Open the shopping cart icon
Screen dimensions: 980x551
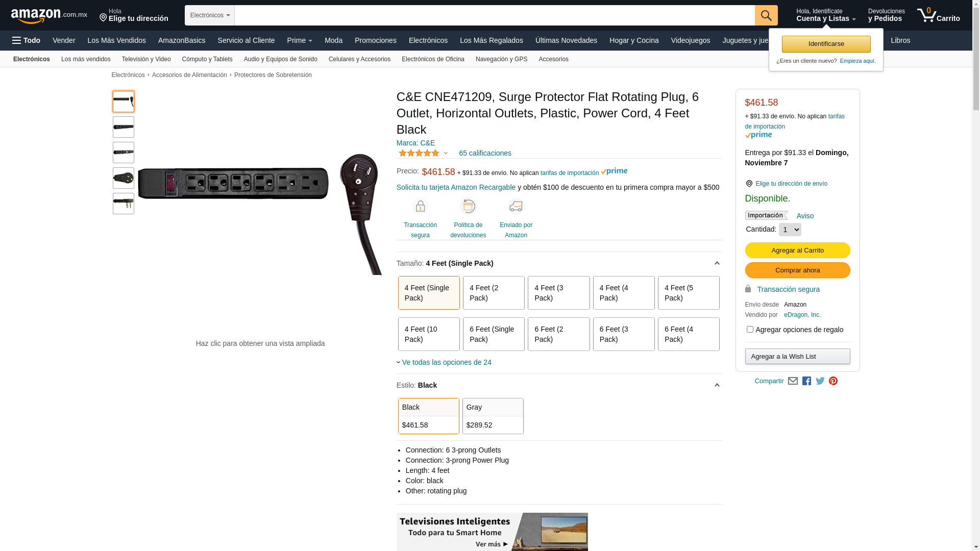[x=938, y=15]
